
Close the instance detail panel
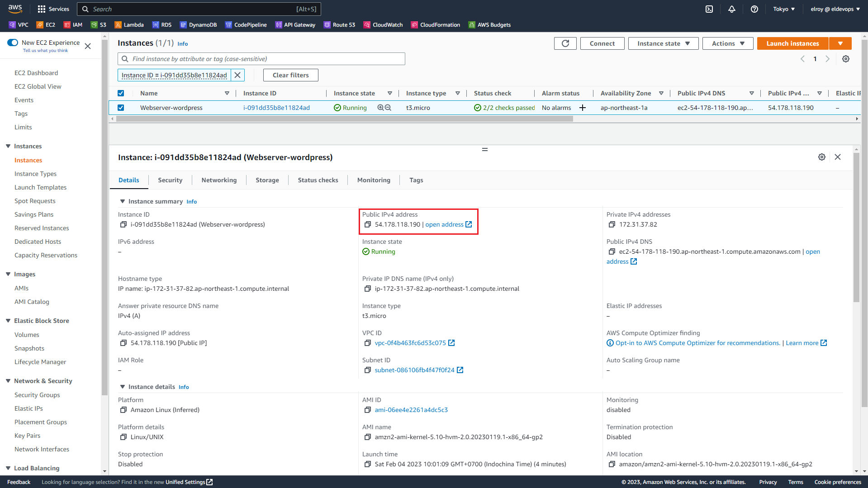click(x=838, y=157)
